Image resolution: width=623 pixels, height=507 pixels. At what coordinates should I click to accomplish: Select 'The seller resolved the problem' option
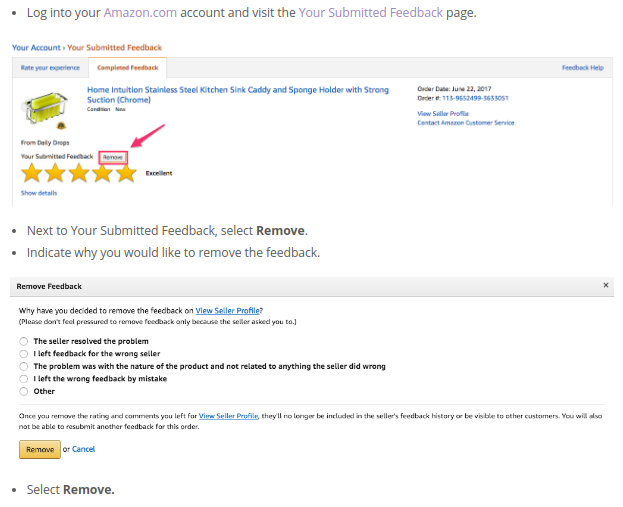24,341
